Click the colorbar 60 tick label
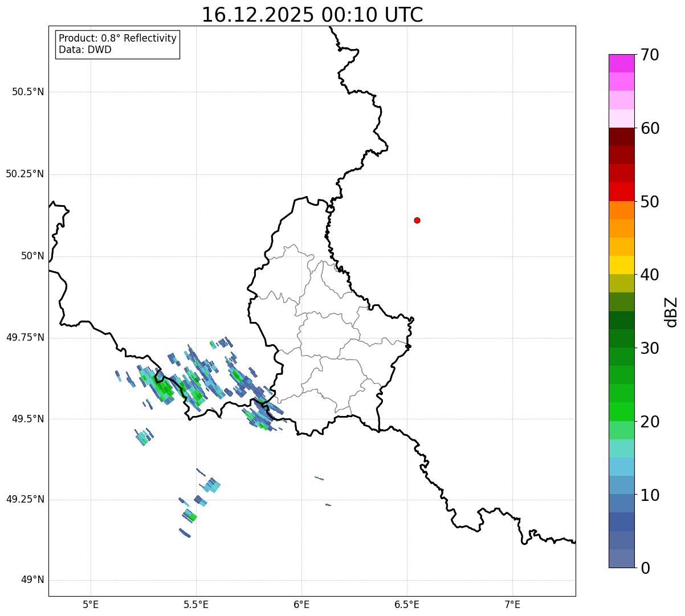 (650, 128)
